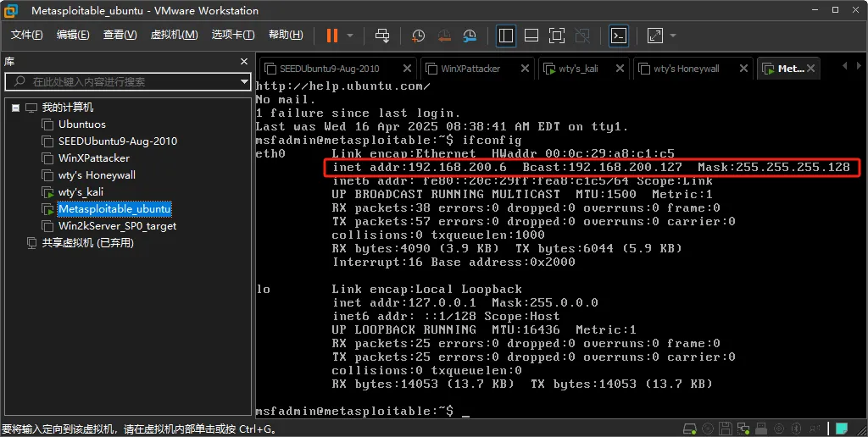This screenshot has height=437, width=868.
Task: Select wty's_kali in the library tree
Action: 81,192
